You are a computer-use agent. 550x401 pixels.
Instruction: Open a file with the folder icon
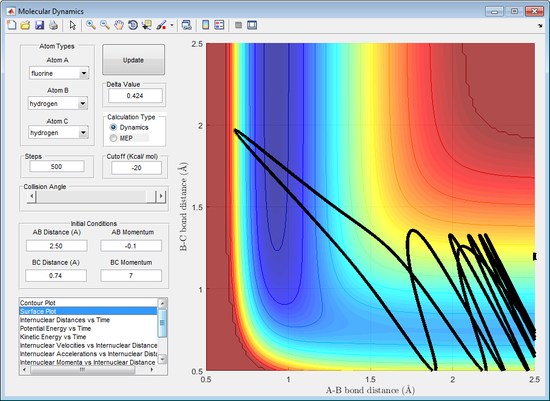pyautogui.click(x=25, y=25)
